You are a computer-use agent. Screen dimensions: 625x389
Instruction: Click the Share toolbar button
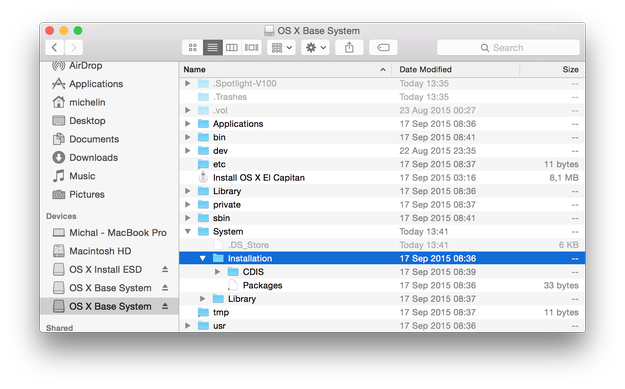pyautogui.click(x=349, y=47)
